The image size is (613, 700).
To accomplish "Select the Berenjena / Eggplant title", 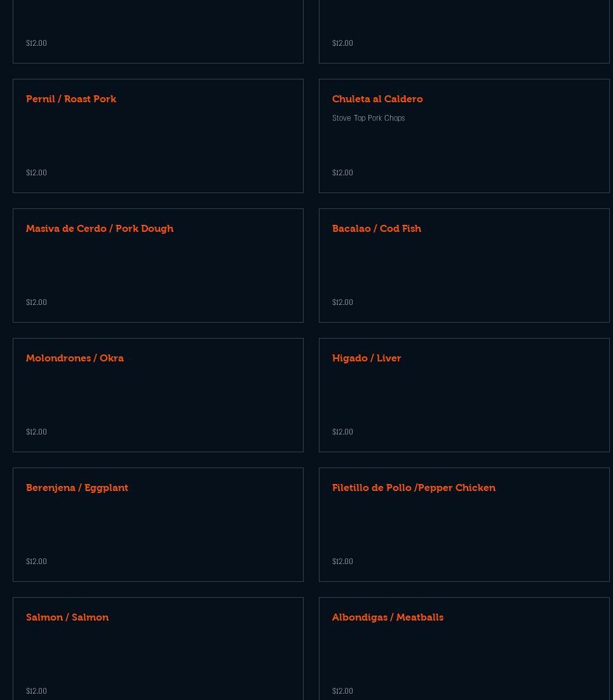I will point(77,488).
